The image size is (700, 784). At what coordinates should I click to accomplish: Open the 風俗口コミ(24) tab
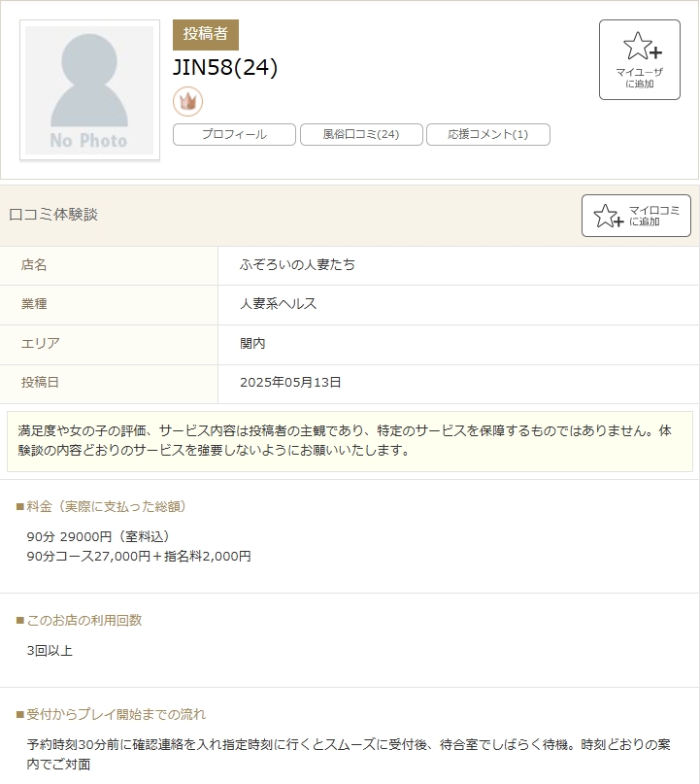[x=361, y=134]
